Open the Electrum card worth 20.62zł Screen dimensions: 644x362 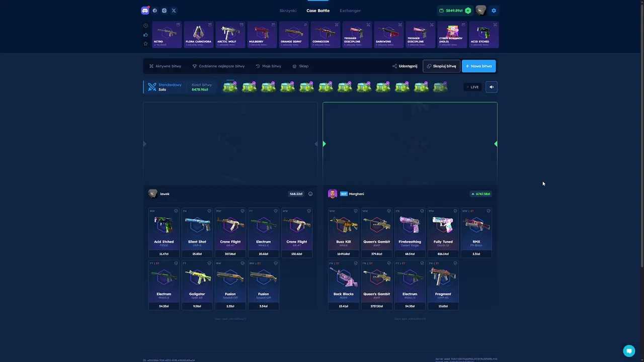click(263, 233)
